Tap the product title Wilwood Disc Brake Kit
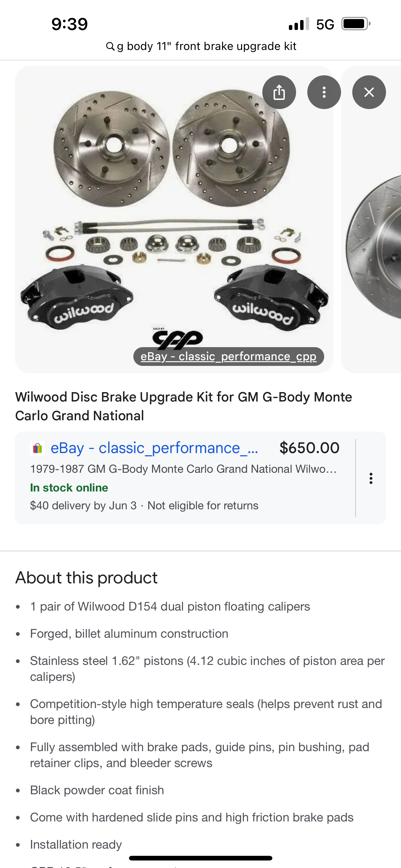Image resolution: width=401 pixels, height=868 pixels. pos(184,406)
